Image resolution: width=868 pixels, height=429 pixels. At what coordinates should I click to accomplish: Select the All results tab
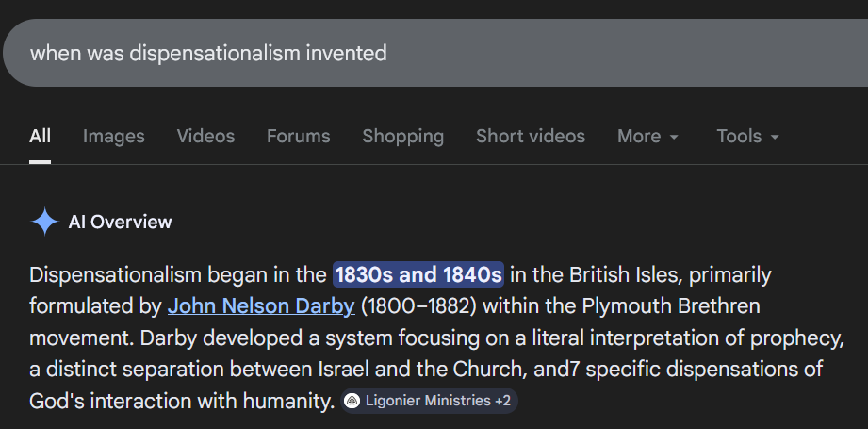click(x=40, y=136)
